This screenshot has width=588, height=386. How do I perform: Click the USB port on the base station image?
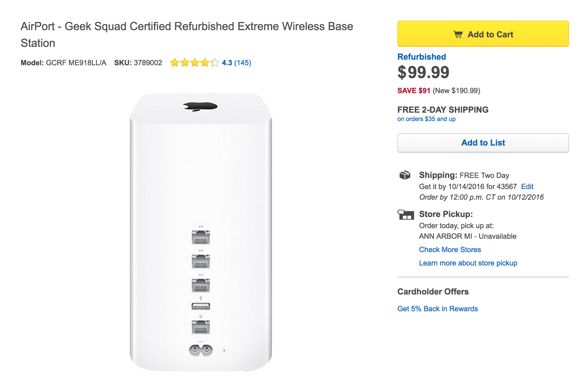tap(201, 306)
